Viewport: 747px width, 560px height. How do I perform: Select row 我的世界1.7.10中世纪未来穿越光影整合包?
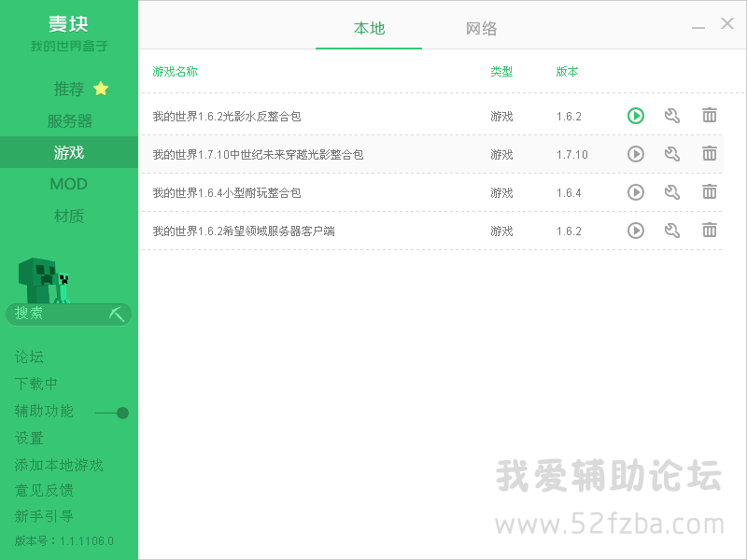tap(430, 154)
